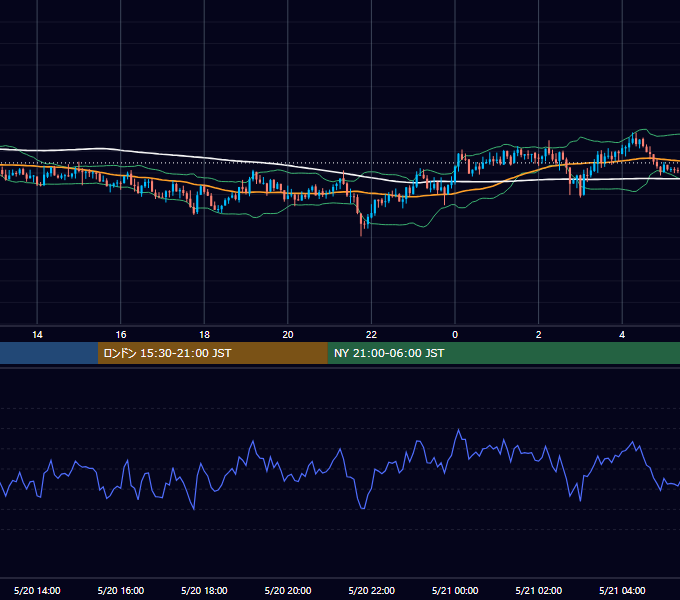Image resolution: width=680 pixels, height=600 pixels.
Task: Click the 18 hour label on the upper time axis
Action: [x=204, y=335]
